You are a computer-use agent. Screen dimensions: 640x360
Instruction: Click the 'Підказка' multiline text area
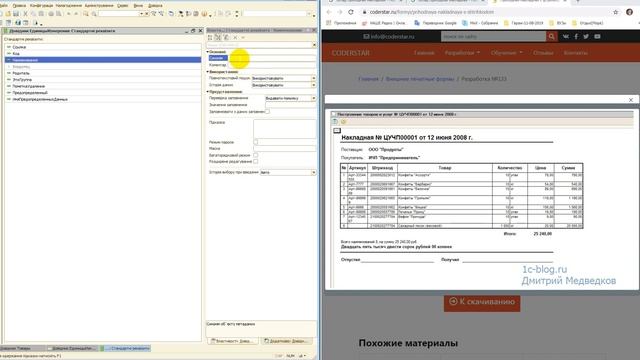(x=284, y=129)
